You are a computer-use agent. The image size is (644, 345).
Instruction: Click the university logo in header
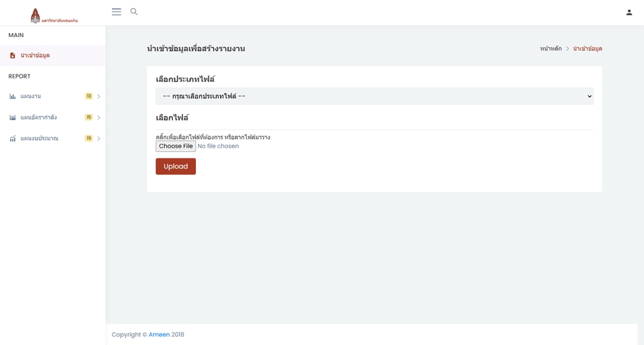coord(54,15)
